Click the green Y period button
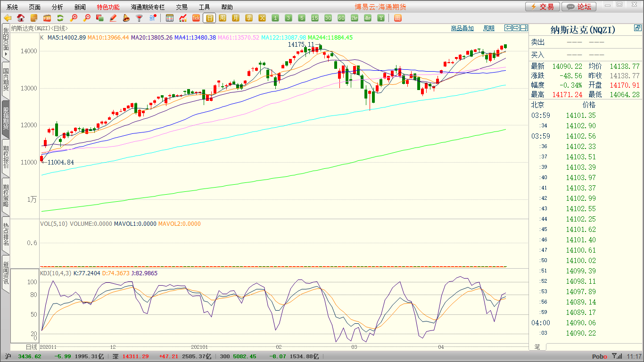 point(381,18)
